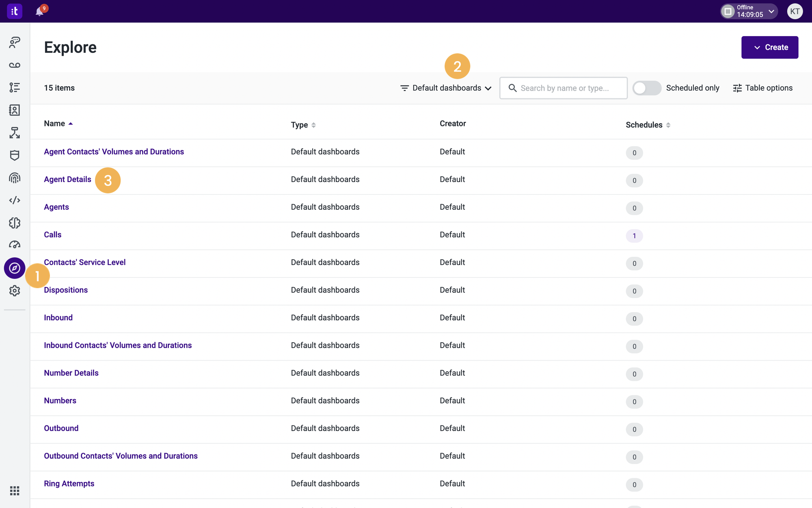The image size is (812, 508).
Task: Open the Outbound dashboard link
Action: [61, 428]
